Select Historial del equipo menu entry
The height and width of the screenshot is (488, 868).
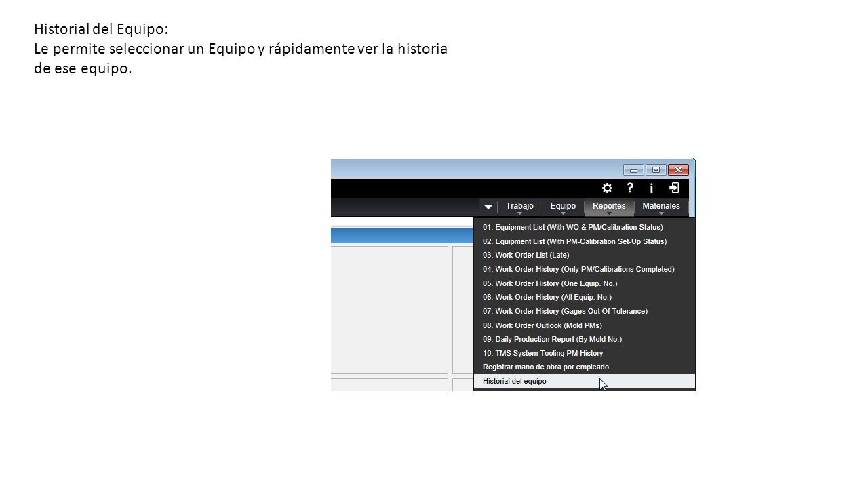tap(584, 381)
